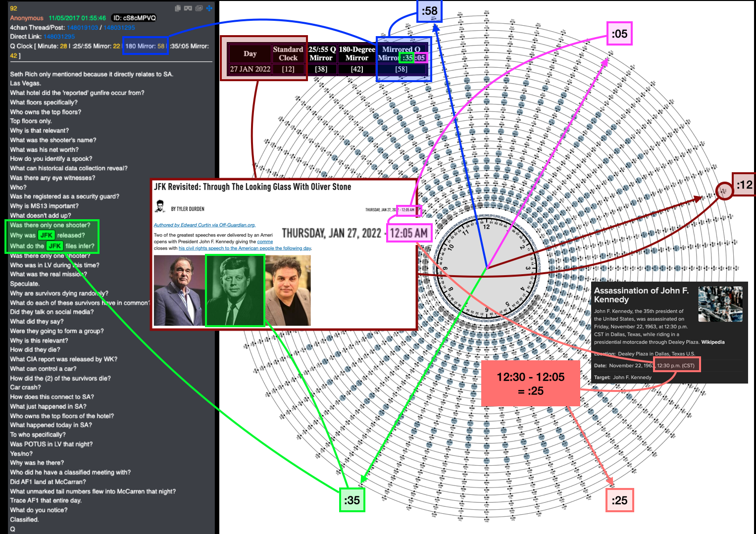Screen dimensions: 756x534
Task: Click the Tyler Durden author avatar
Action: [160, 206]
